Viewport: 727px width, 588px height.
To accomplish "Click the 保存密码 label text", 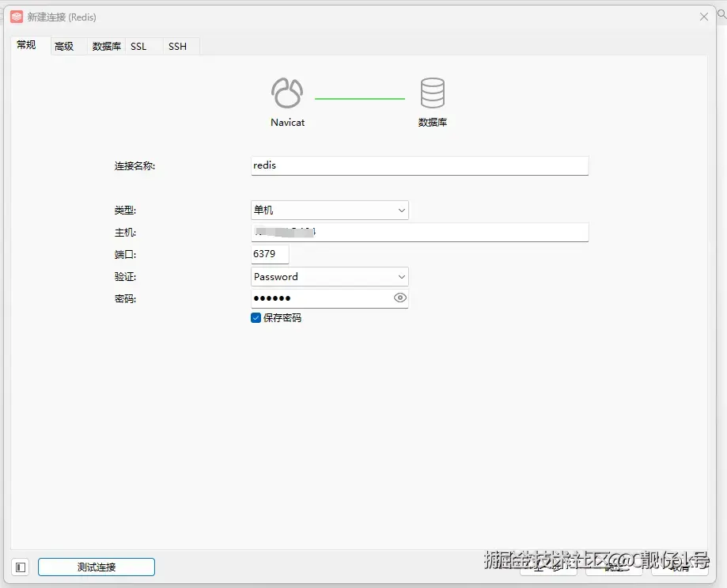I will click(x=282, y=317).
